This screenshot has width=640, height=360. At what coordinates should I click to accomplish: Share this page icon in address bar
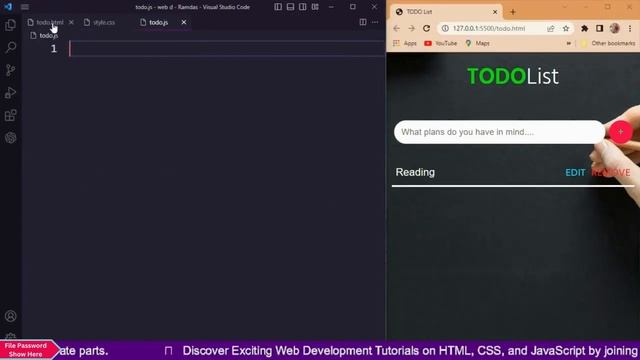pos(551,28)
